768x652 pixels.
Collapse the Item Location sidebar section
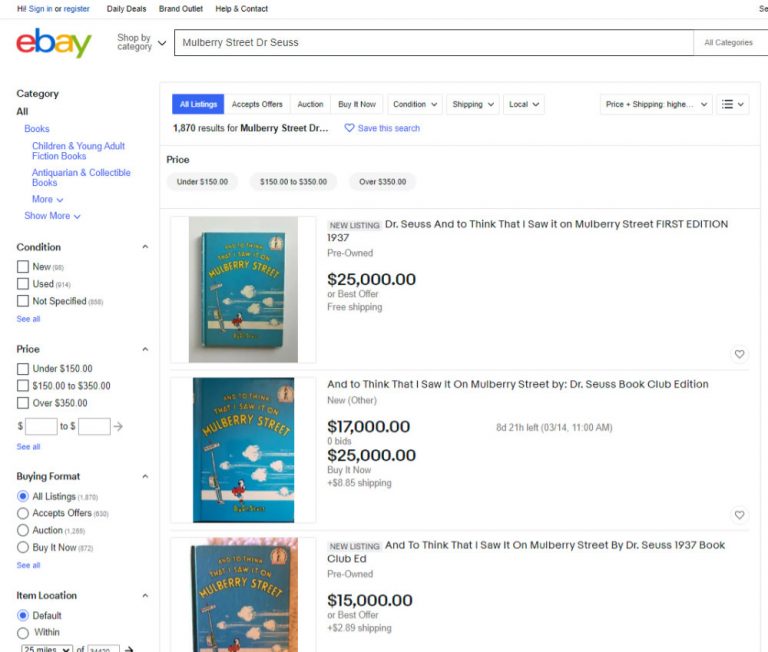(145, 596)
